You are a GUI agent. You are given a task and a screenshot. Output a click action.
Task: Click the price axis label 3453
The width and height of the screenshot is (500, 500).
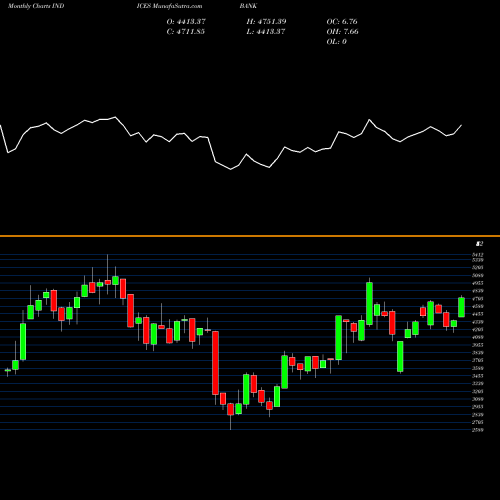(478, 376)
